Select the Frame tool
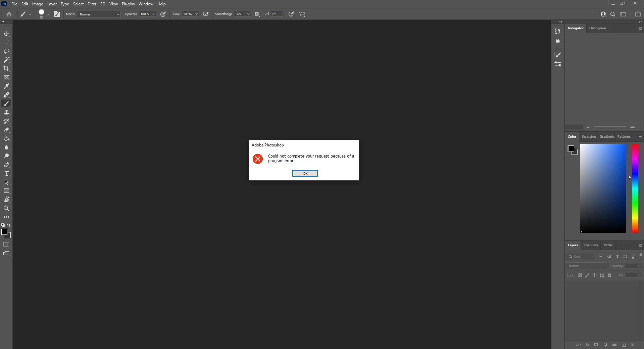The width and height of the screenshot is (644, 349). pyautogui.click(x=6, y=77)
